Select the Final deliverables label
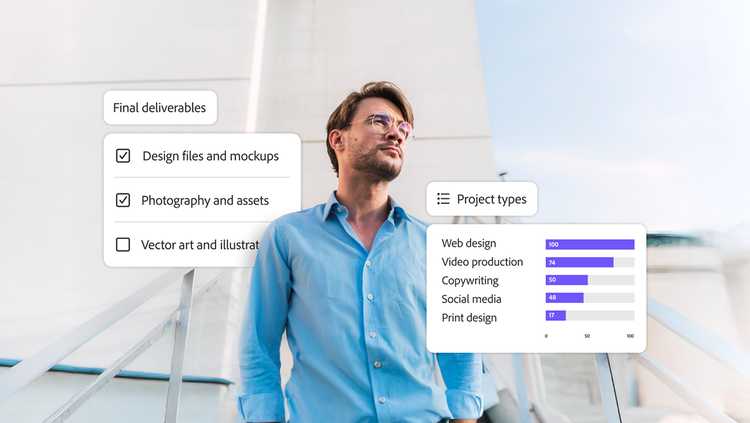 point(160,108)
